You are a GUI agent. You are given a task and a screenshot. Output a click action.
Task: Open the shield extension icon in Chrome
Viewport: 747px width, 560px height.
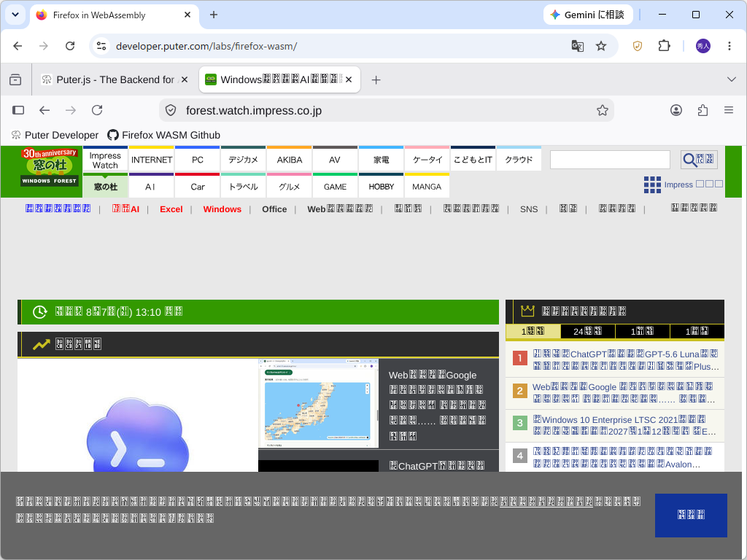[x=638, y=46]
